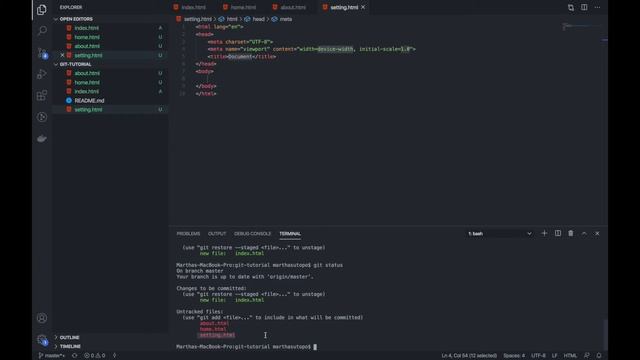This screenshot has height=360, width=640.
Task: Open the Explorer view in activity bar
Action: click(x=42, y=9)
